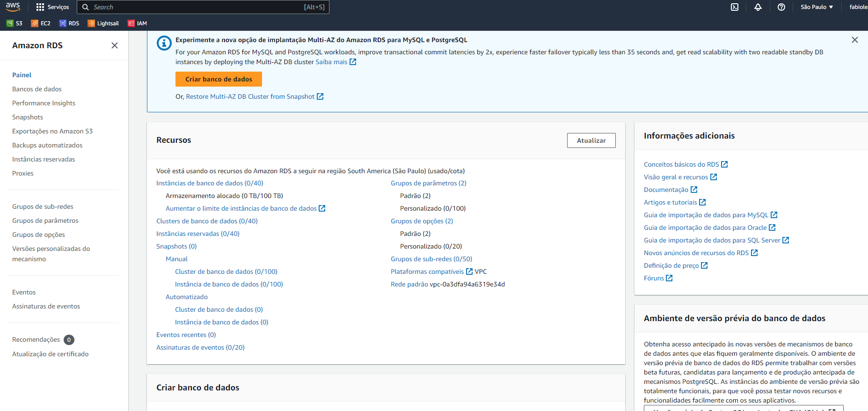Open the Lightsail shortcut in favorites bar
868x411 pixels.
tap(103, 23)
